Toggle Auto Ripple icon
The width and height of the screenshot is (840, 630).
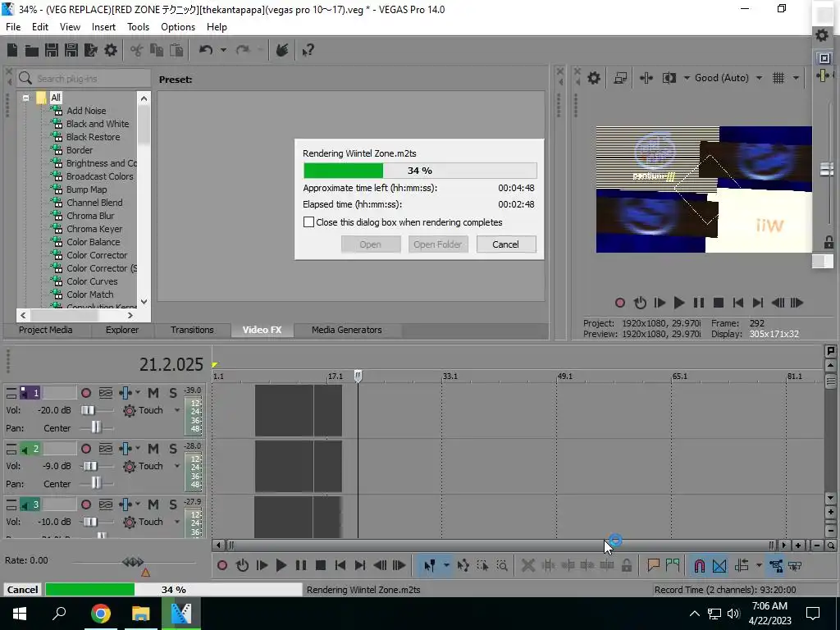(742, 565)
